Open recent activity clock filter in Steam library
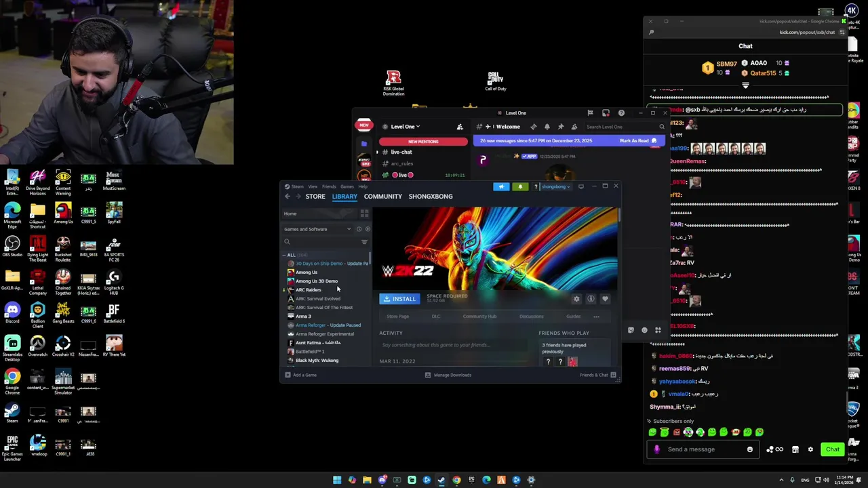Image resolution: width=868 pixels, height=488 pixels. coord(359,229)
